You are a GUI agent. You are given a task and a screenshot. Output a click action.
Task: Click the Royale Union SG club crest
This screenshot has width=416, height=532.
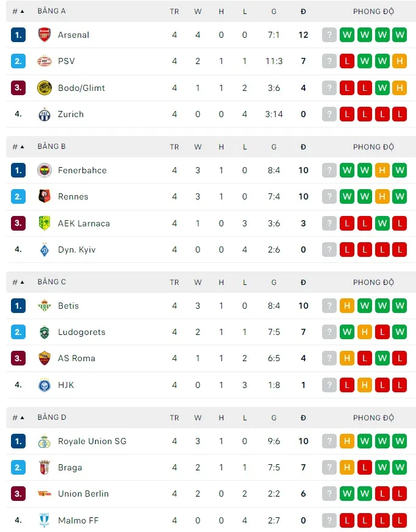point(43,440)
